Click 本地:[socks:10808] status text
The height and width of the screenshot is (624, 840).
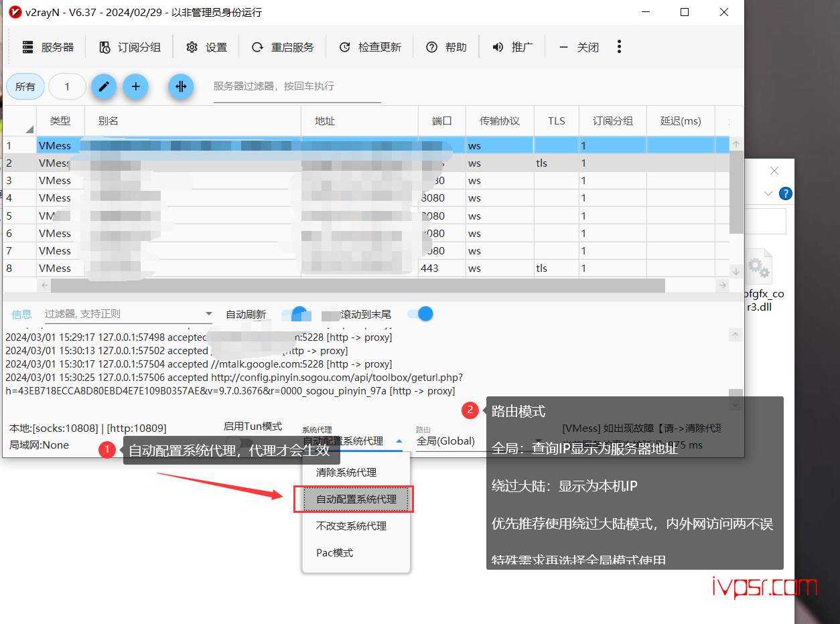pos(88,428)
